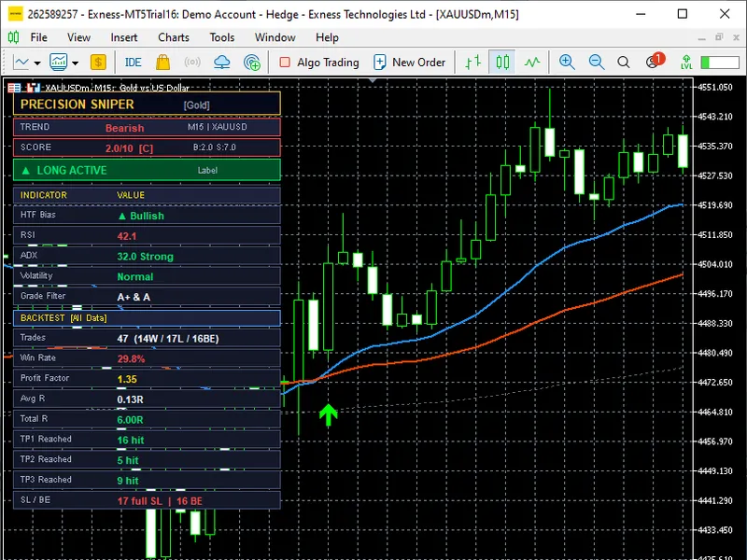Click the TP2 Reached 5 hit value
Viewport: 747px width, 560px height.
point(128,460)
